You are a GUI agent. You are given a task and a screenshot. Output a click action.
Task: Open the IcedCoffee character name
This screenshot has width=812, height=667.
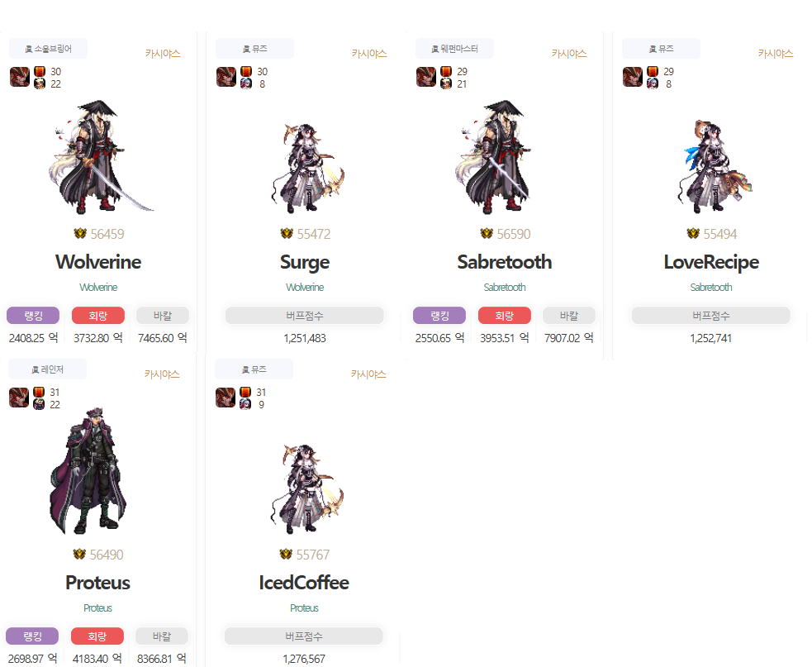tap(304, 583)
